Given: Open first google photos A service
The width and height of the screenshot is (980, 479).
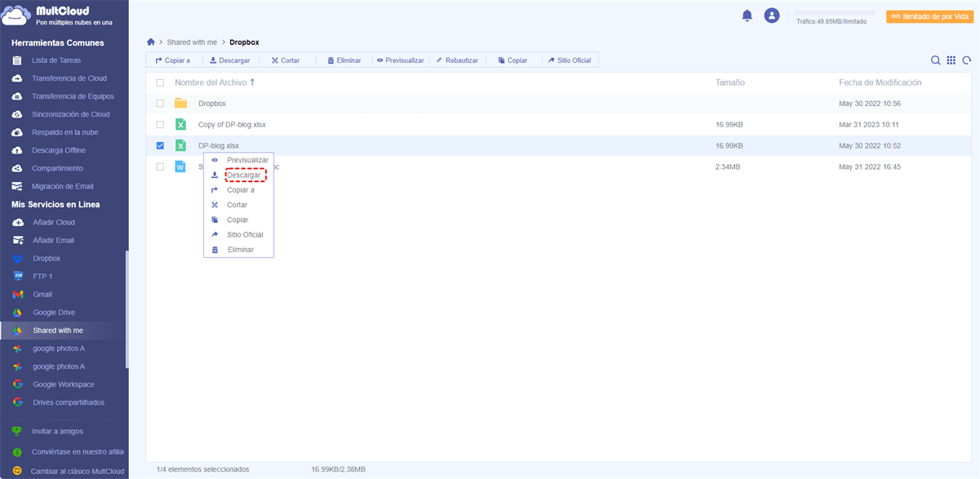Looking at the screenshot, I should pos(59,348).
